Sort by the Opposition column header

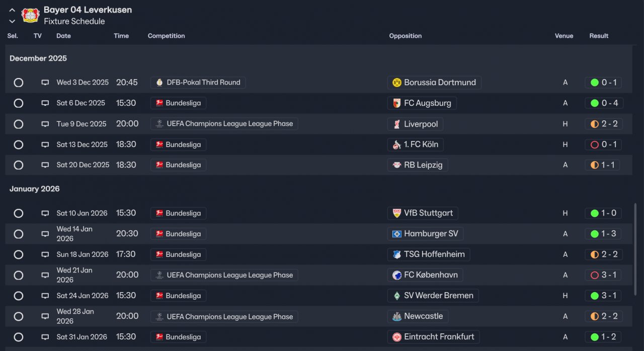pos(405,36)
